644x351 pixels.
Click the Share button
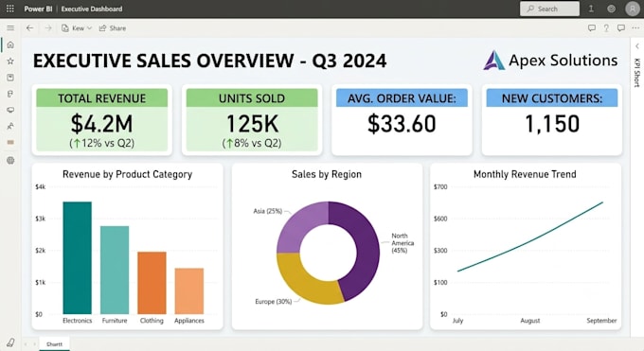pyautogui.click(x=113, y=28)
